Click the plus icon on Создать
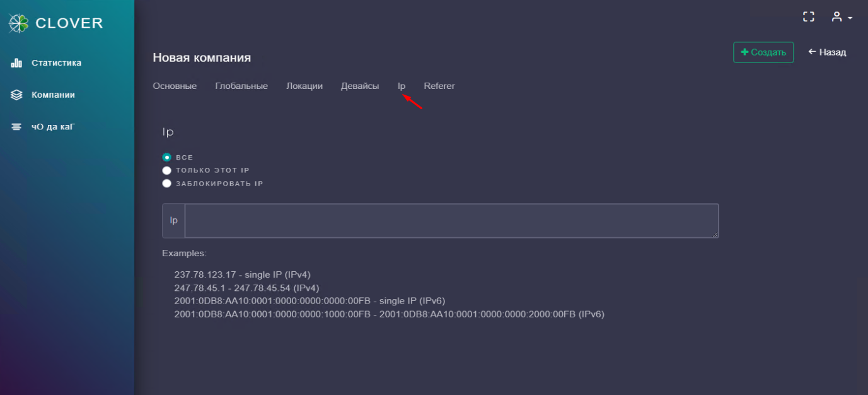The image size is (868, 395). 744,52
